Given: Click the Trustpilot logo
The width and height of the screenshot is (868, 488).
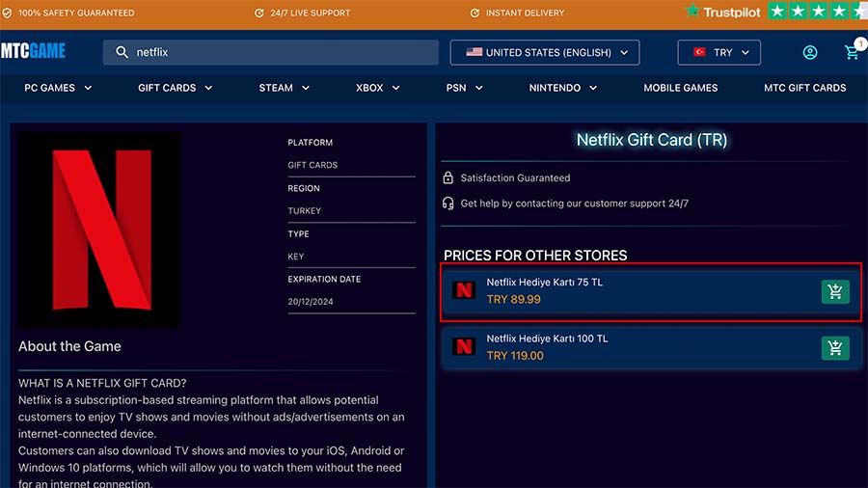Looking at the screenshot, I should [722, 12].
